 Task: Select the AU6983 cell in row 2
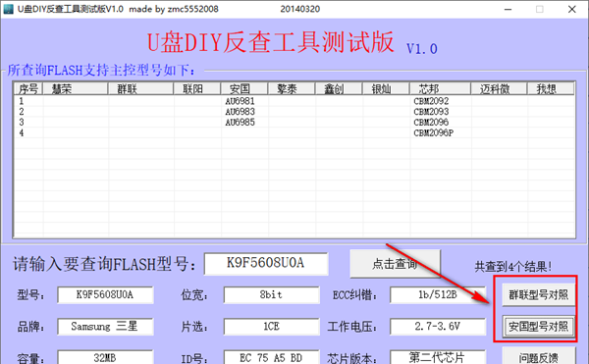[x=241, y=112]
